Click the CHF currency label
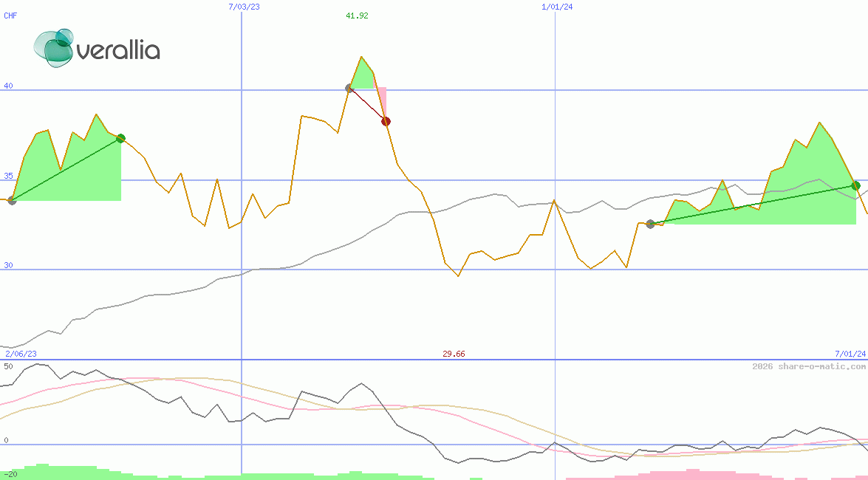This screenshot has height=480, width=868. [x=11, y=15]
